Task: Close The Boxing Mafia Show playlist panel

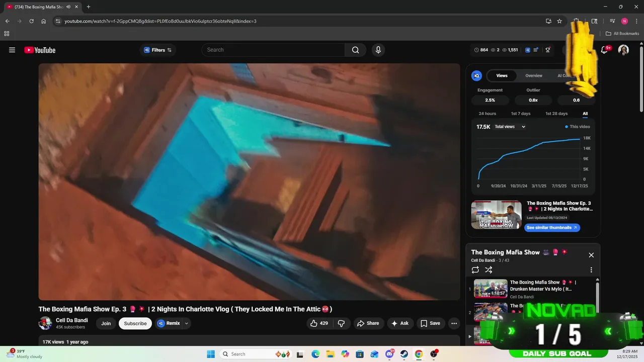Action: [591, 255]
